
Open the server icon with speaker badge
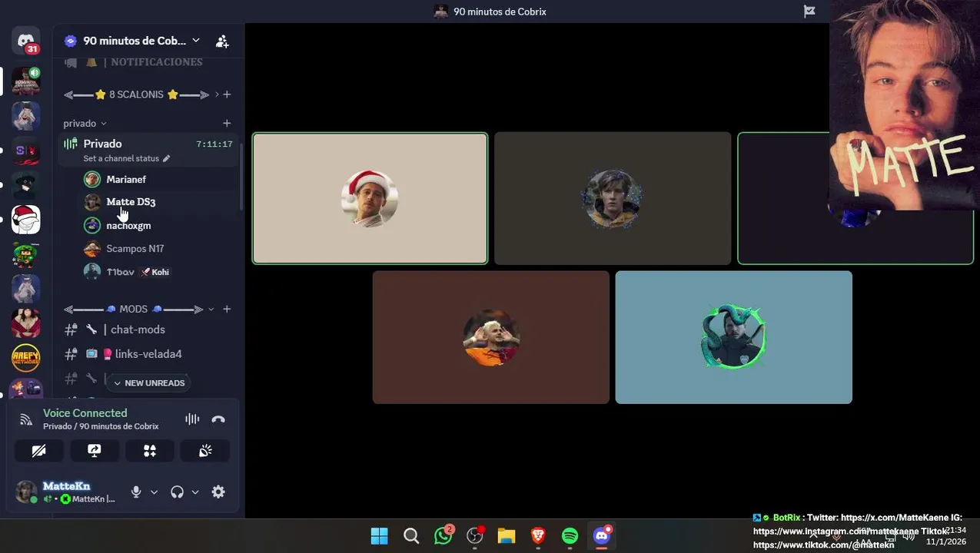[x=26, y=81]
